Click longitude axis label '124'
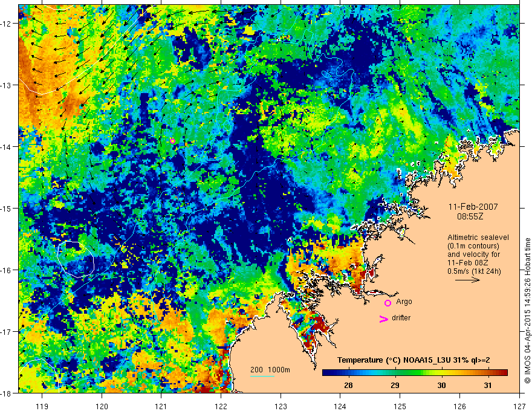 [340, 406]
